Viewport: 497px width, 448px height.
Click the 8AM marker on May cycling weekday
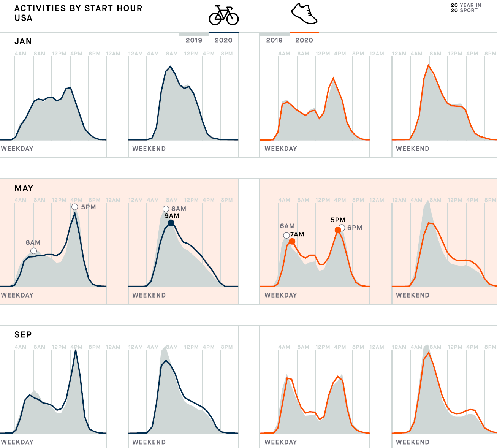tap(34, 251)
